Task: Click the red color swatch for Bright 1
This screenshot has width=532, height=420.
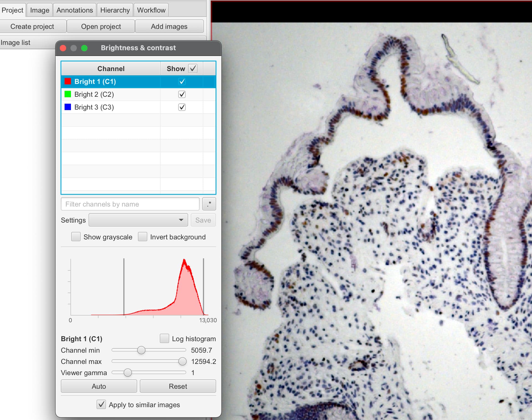Action: (x=67, y=81)
